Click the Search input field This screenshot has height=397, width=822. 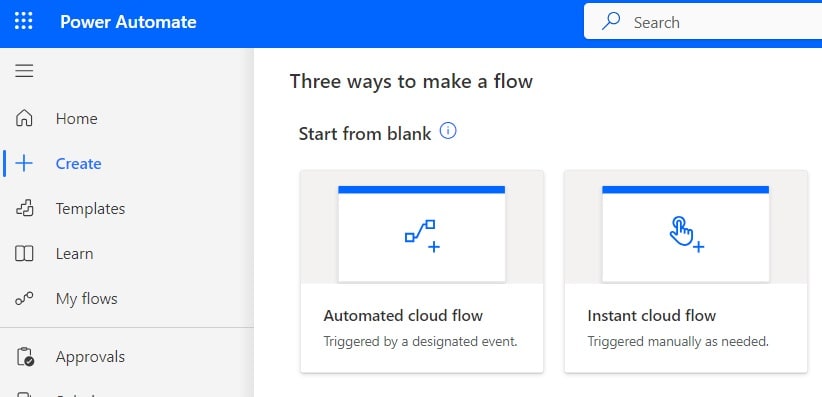tap(702, 22)
